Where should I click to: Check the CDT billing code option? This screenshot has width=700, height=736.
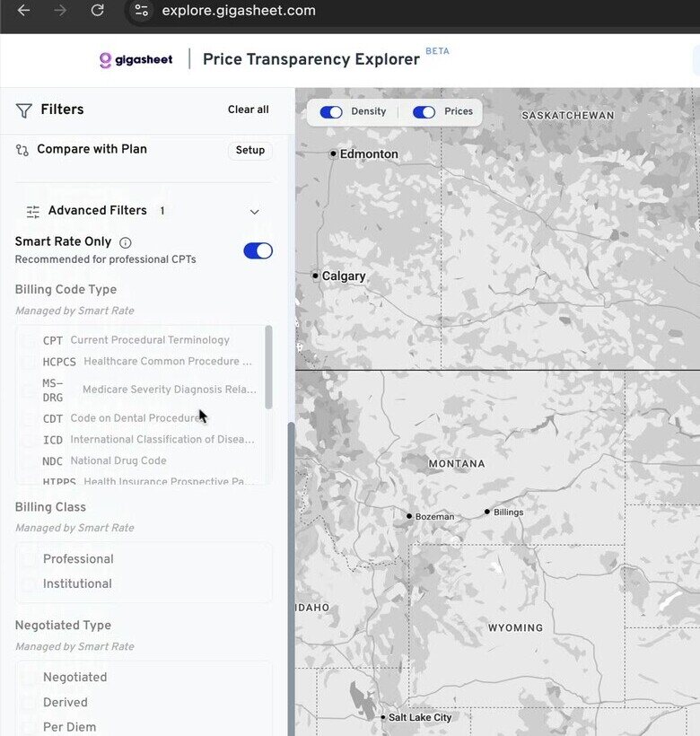point(29,418)
